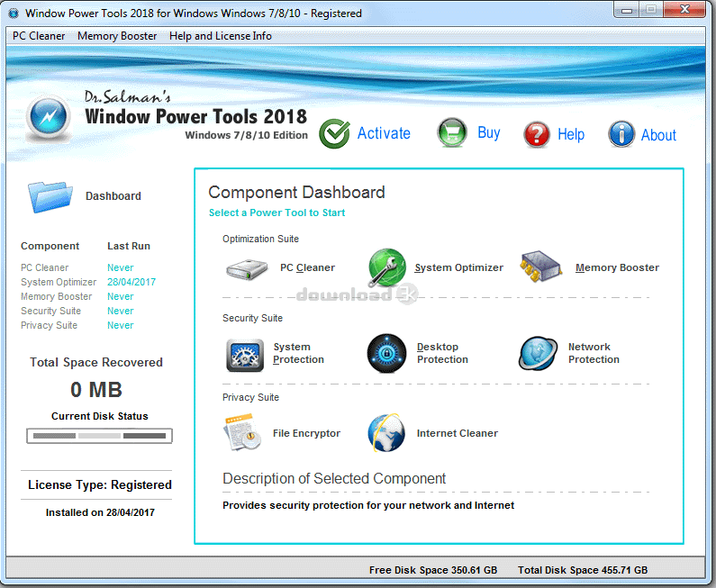Open the Desktop Protection label

[442, 353]
